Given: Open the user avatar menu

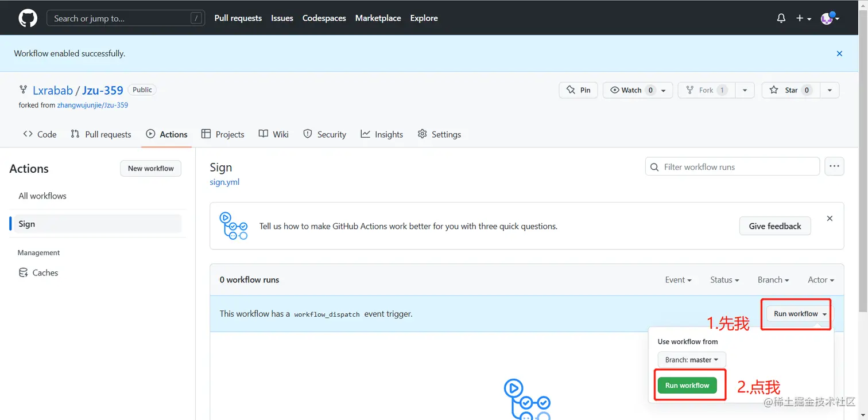Looking at the screenshot, I should [x=830, y=18].
